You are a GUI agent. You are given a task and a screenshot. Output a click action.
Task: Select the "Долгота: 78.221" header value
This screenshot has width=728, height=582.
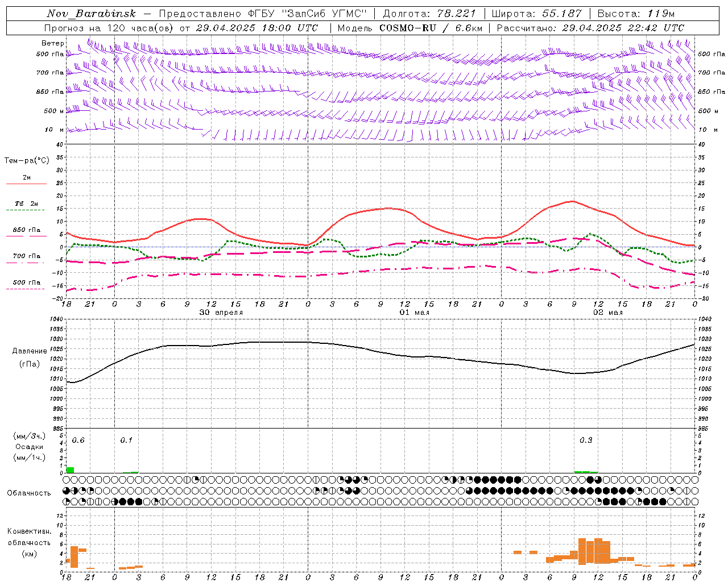(x=429, y=14)
